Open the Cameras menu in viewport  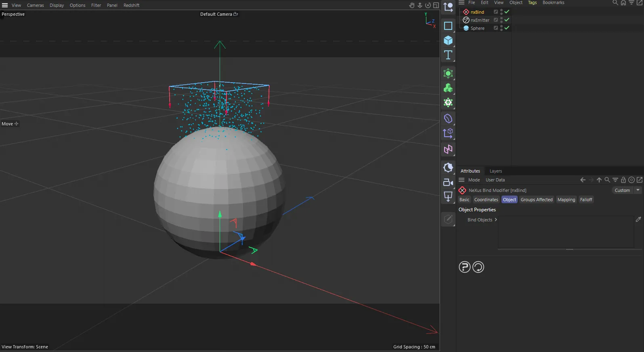(x=36, y=5)
